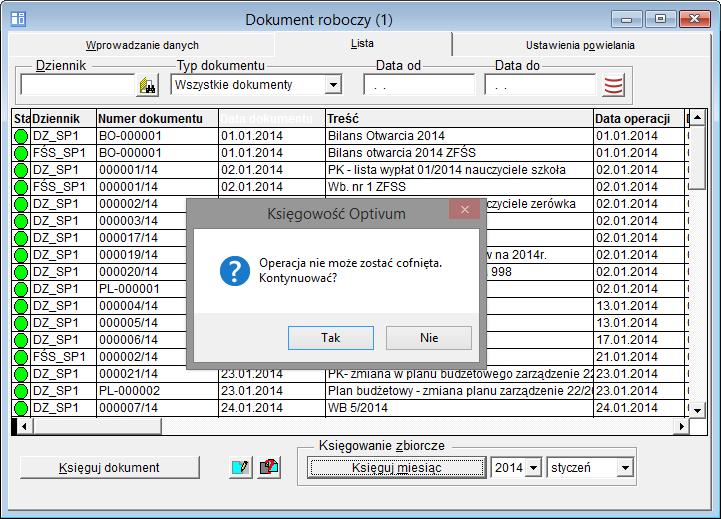The height and width of the screenshot is (519, 721).
Task: Click document number 'PL-000002'
Action: click(x=129, y=391)
